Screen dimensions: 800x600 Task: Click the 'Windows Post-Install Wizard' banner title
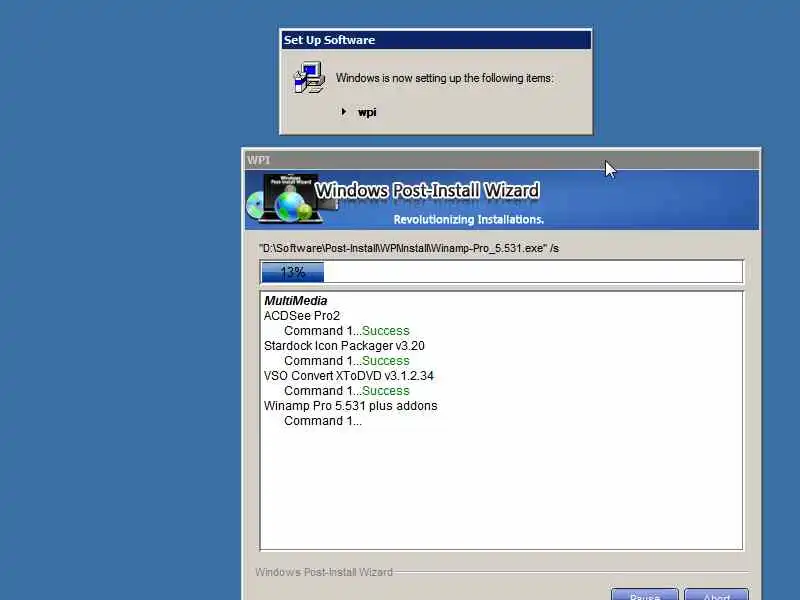(x=427, y=190)
